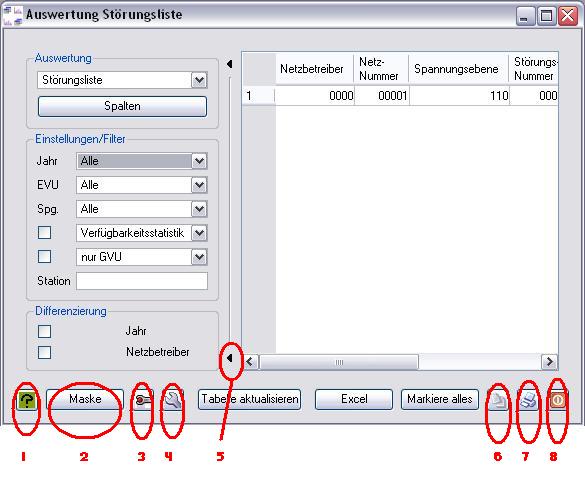
Task: Open the Störungsliste dropdown
Action: coord(199,80)
